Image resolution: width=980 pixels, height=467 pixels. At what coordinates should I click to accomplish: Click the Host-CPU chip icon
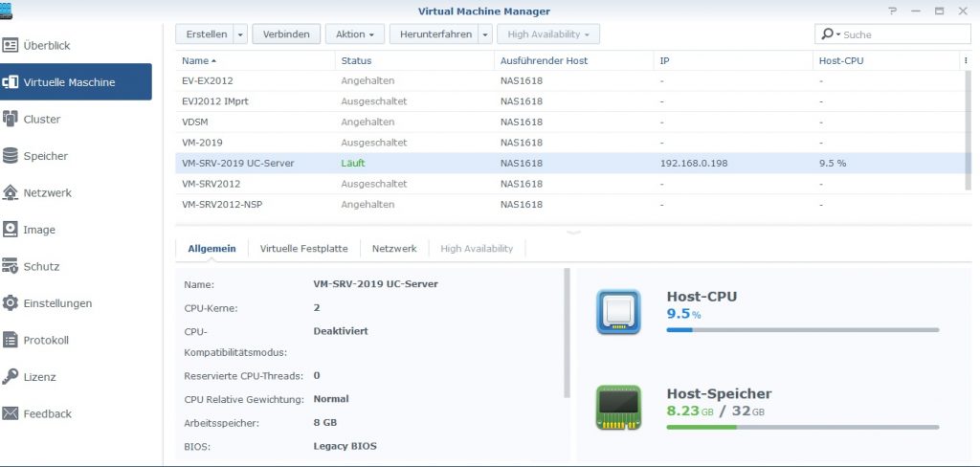pyautogui.click(x=618, y=311)
